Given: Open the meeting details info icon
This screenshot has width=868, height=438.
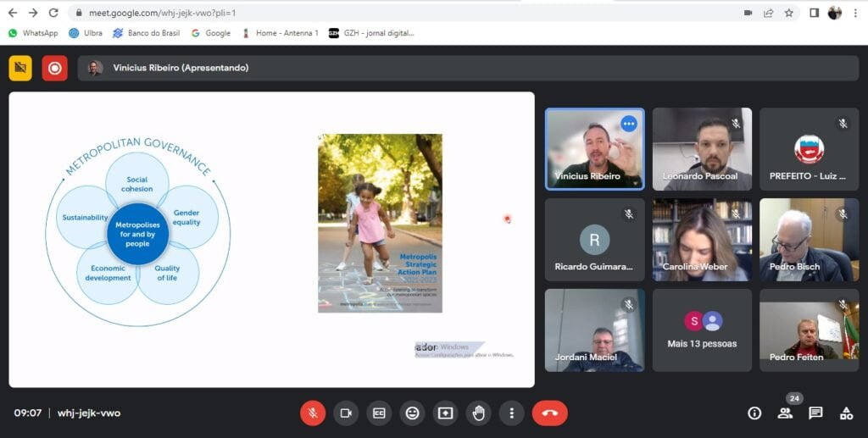Looking at the screenshot, I should click(754, 413).
